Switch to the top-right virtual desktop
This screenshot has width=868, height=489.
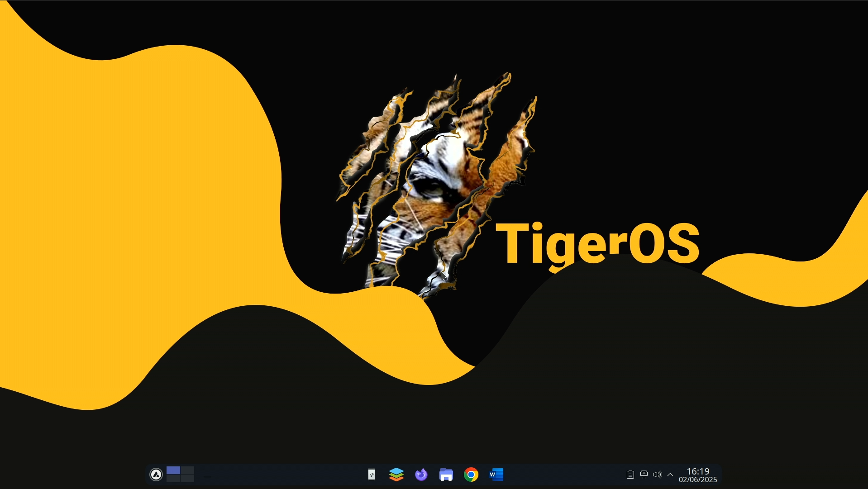tap(187, 470)
